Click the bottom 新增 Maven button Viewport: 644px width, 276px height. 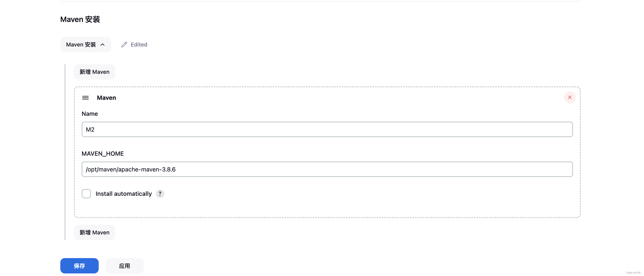pos(94,232)
